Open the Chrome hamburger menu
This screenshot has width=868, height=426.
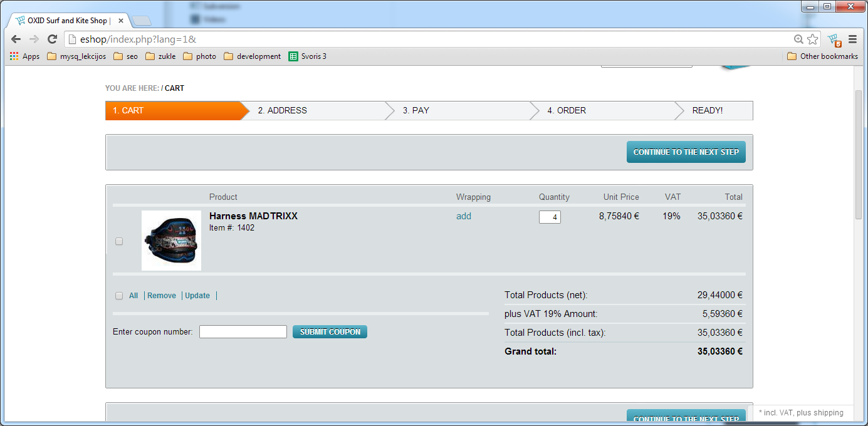click(x=852, y=39)
